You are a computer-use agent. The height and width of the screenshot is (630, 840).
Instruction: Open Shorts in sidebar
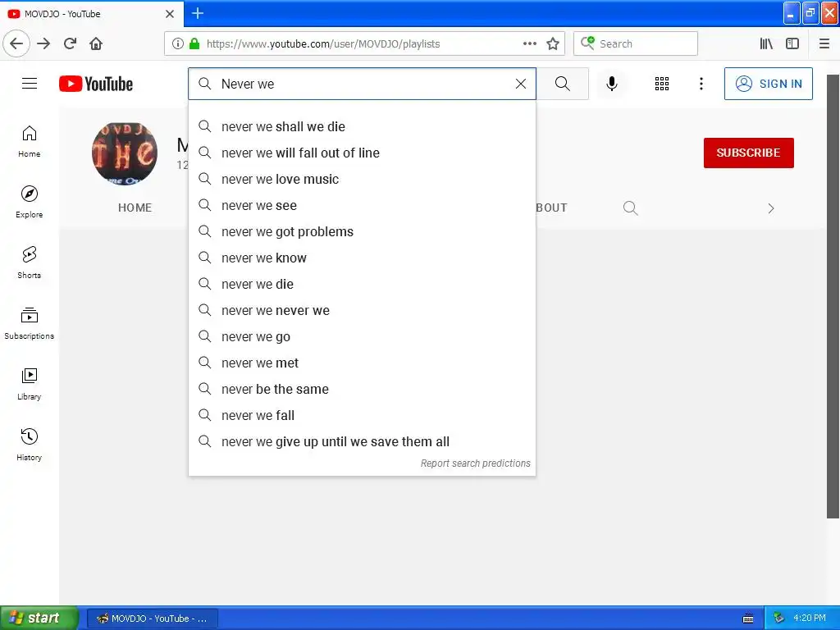tap(30, 262)
